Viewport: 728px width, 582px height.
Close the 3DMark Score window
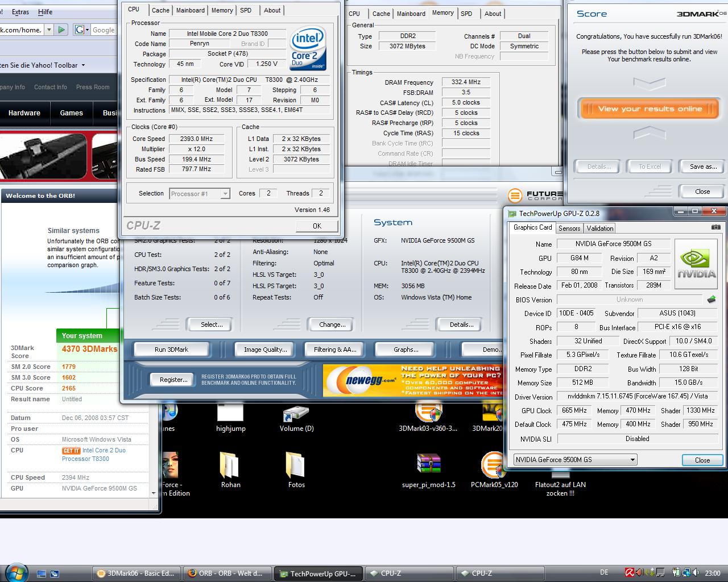[x=702, y=192]
